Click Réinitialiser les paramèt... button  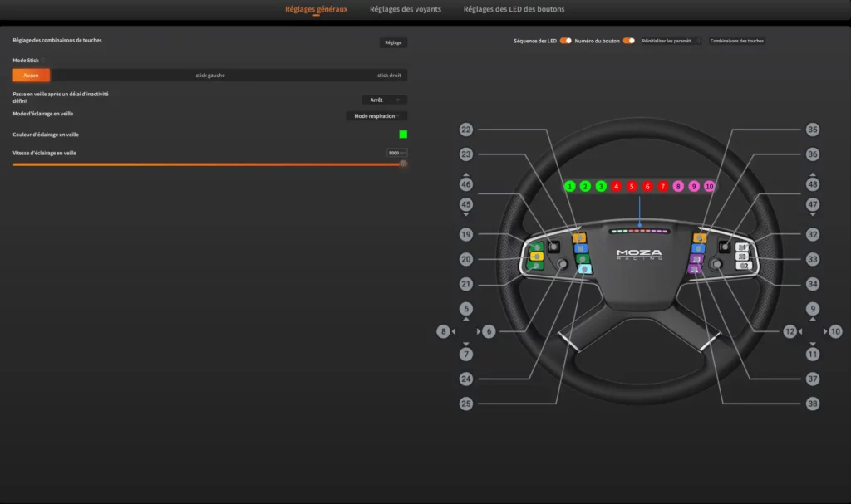pos(671,41)
